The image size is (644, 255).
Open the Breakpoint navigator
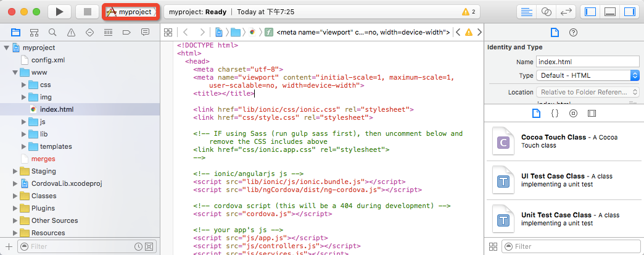(x=126, y=32)
